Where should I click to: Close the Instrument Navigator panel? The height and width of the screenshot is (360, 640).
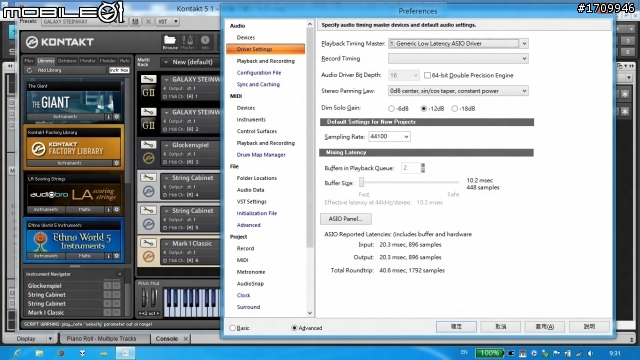[x=120, y=274]
